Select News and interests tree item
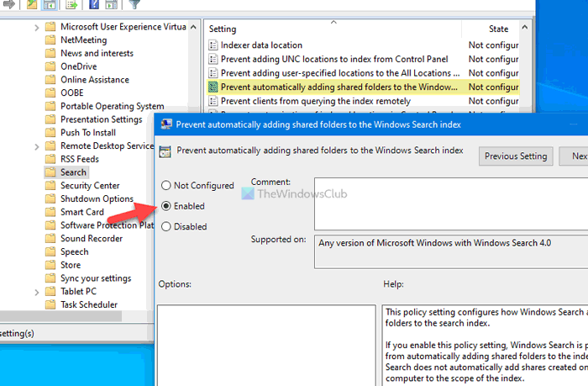Screen dimensions: 588x386 pyautogui.click(x=97, y=53)
